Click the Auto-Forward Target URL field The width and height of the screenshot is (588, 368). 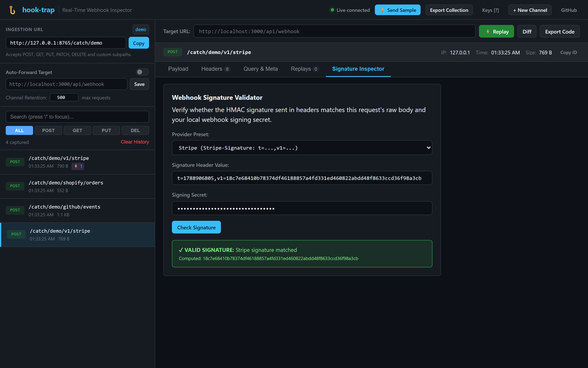click(66, 84)
